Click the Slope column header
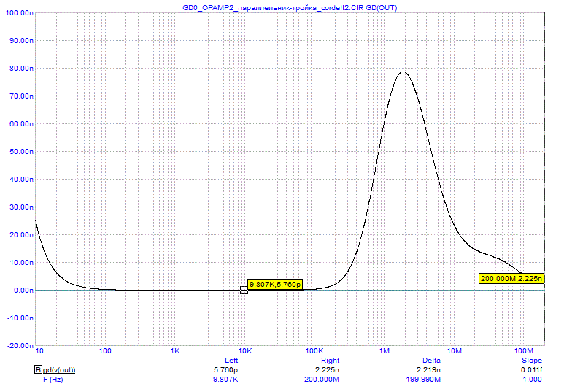This screenshot has width=564, height=392. 532,361
